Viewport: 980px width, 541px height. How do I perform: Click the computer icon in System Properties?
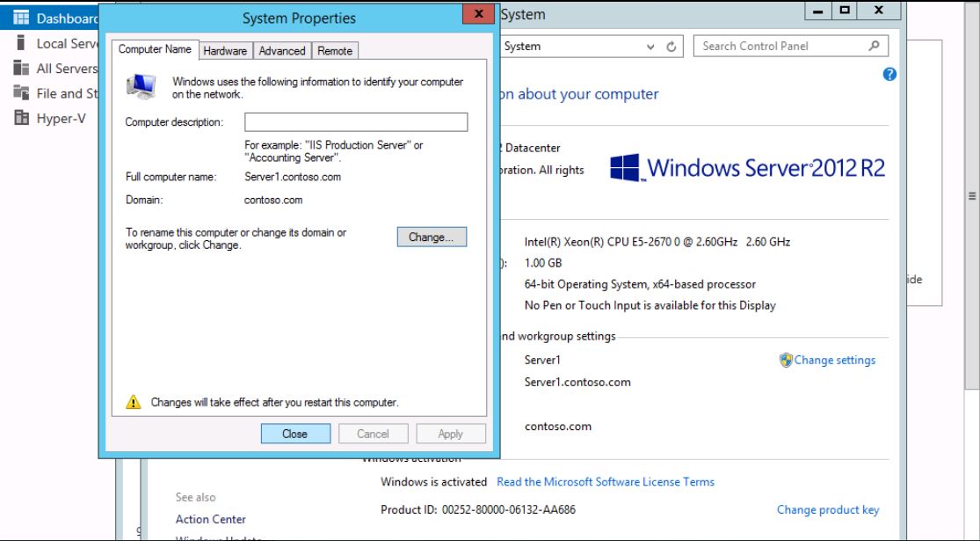(141, 87)
